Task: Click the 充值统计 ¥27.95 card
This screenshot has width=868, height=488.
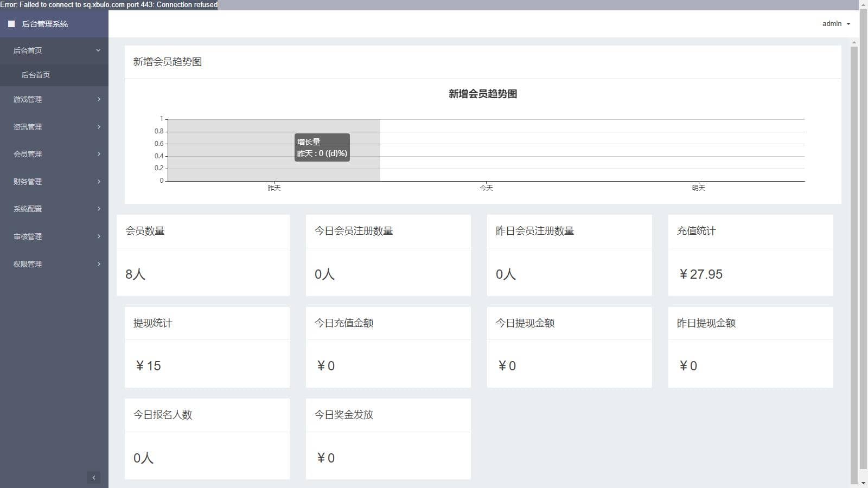Action: pyautogui.click(x=750, y=255)
